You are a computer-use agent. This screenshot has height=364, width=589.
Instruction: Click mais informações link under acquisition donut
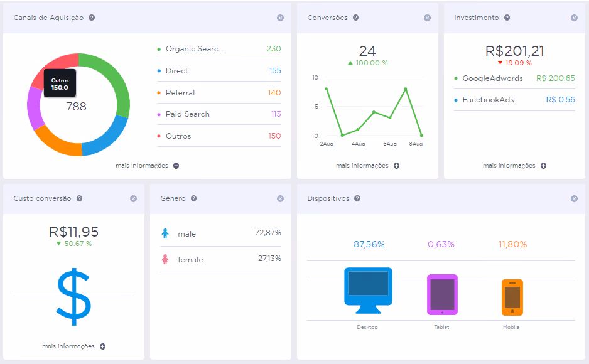[142, 166]
